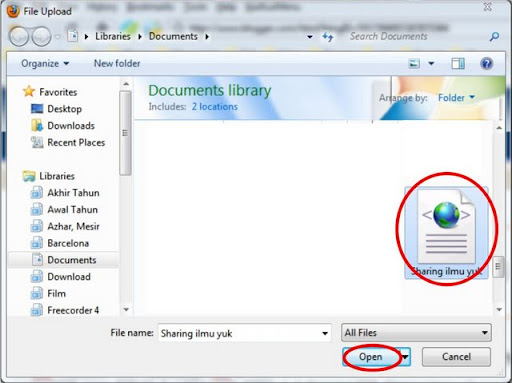This screenshot has width=512, height=383.
Task: Click the Downloads folder icon in sidebar
Action: 37,125
